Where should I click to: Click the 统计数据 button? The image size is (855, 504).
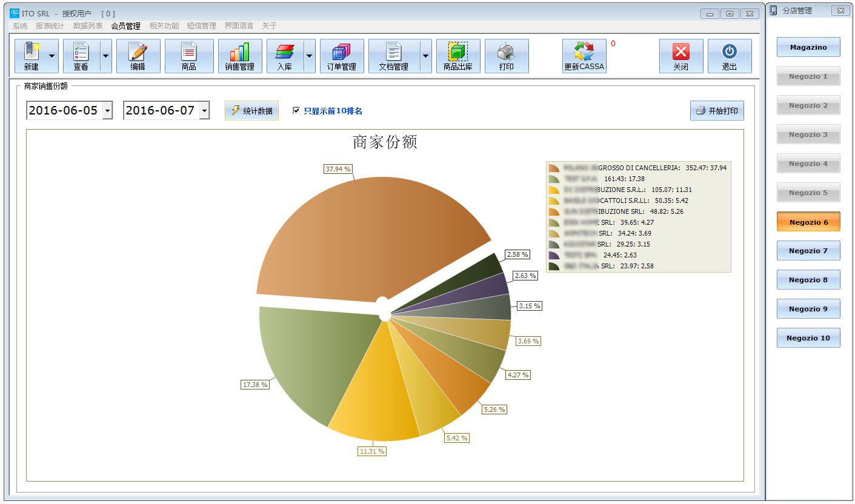(x=251, y=111)
